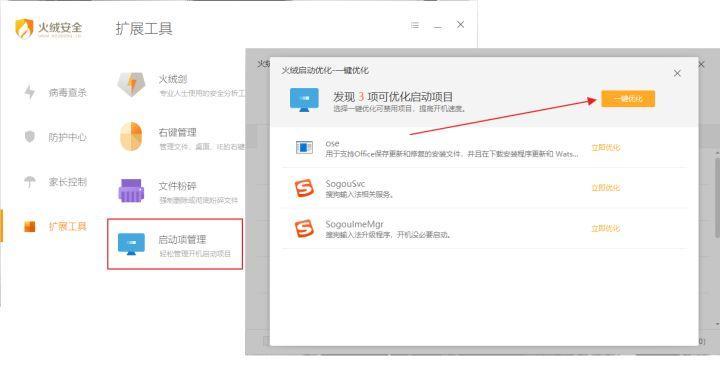This screenshot has height=390, width=720.
Task: Close the 扩展工具 main window
Action: click(461, 24)
